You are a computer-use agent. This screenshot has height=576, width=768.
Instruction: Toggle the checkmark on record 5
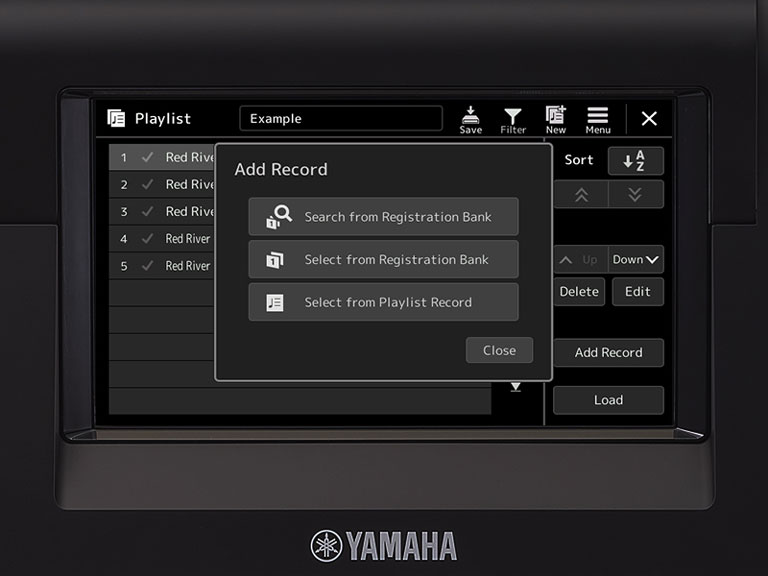pos(147,266)
